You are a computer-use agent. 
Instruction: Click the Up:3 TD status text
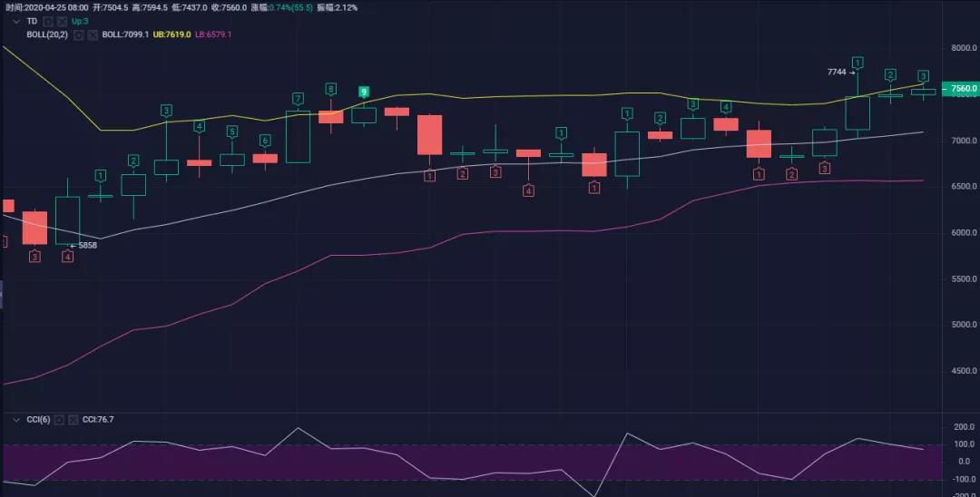click(x=80, y=21)
